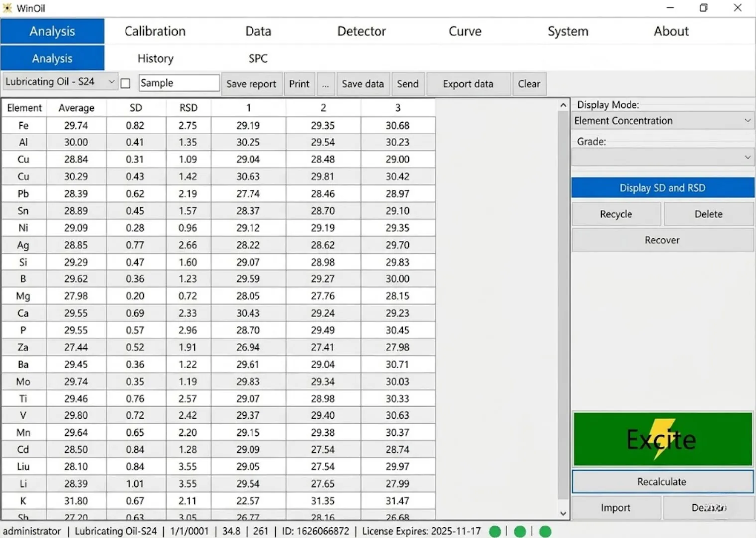Click the RSD column header

pos(188,108)
